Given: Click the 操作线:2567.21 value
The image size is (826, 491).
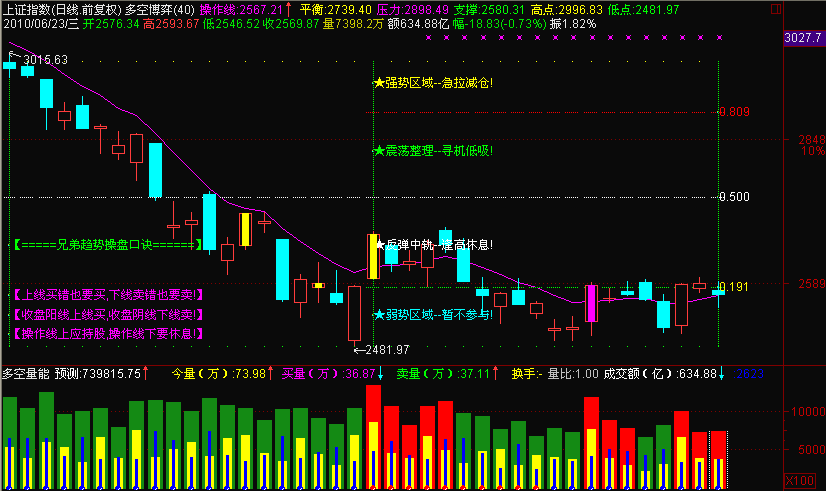Looking at the screenshot, I should (241, 9).
